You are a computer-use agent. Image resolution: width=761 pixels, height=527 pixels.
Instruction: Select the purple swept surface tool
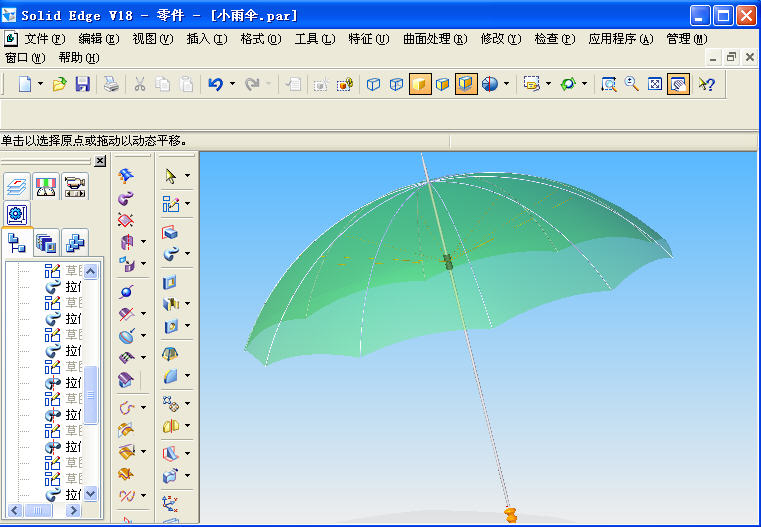point(126,198)
